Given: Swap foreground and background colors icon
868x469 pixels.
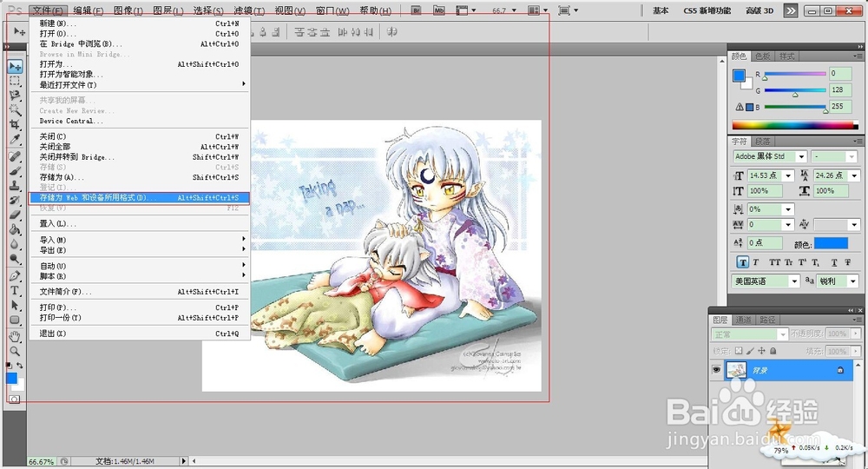Looking at the screenshot, I should (x=19, y=365).
